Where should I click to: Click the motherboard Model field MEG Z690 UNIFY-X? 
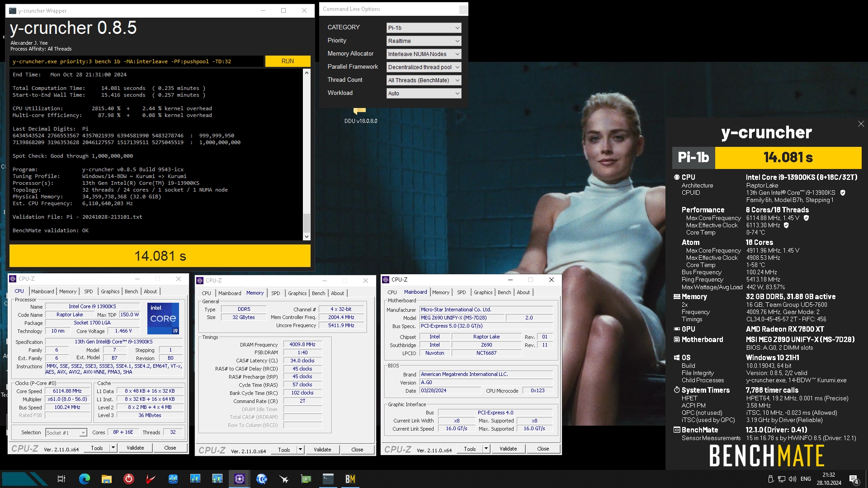pyautogui.click(x=462, y=318)
